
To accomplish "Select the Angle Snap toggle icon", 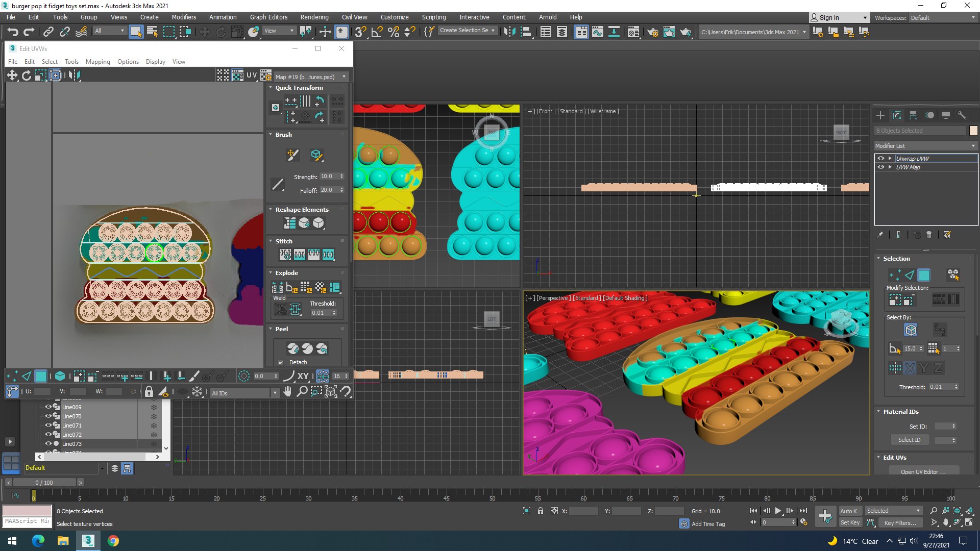I will point(377,32).
